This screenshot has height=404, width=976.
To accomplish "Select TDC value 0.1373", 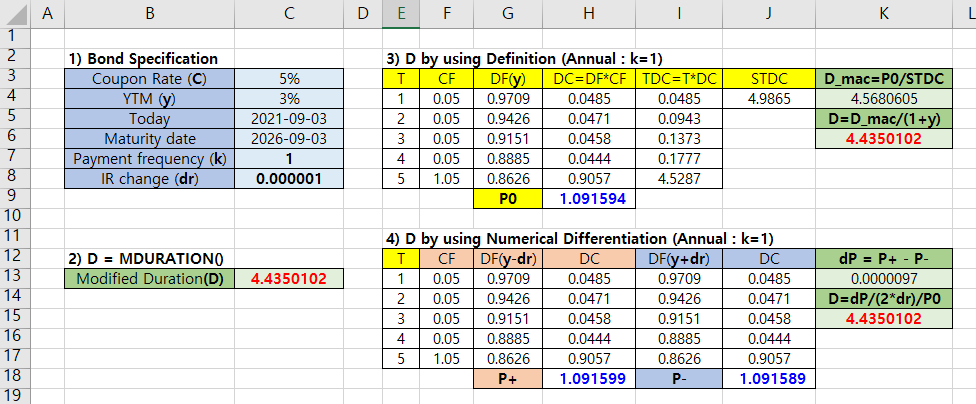I will [679, 138].
